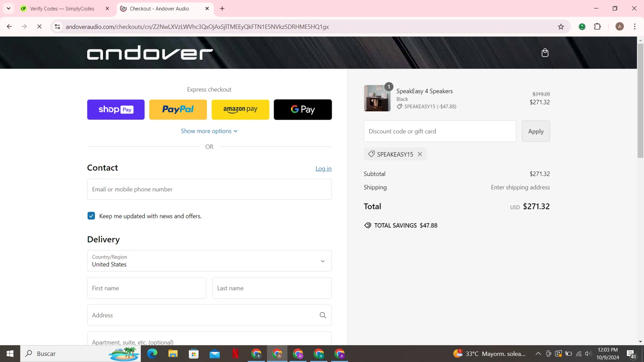Click the Apartment, suite field
644x362 pixels.
click(x=210, y=339)
